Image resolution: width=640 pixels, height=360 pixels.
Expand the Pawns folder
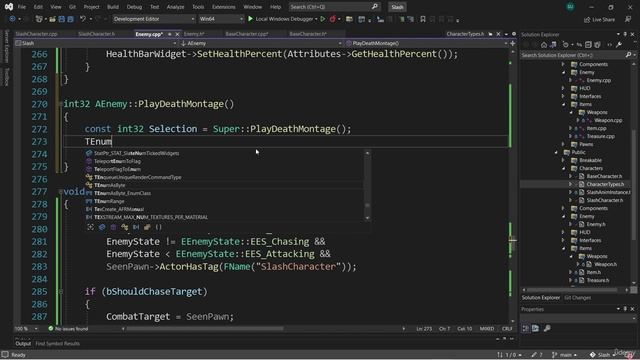point(563,144)
